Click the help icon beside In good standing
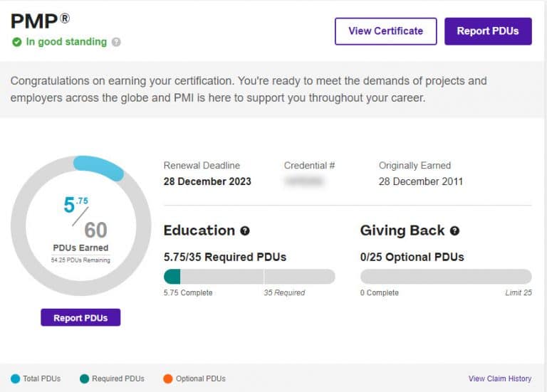Screen dimensions: 547x392 click(116, 42)
